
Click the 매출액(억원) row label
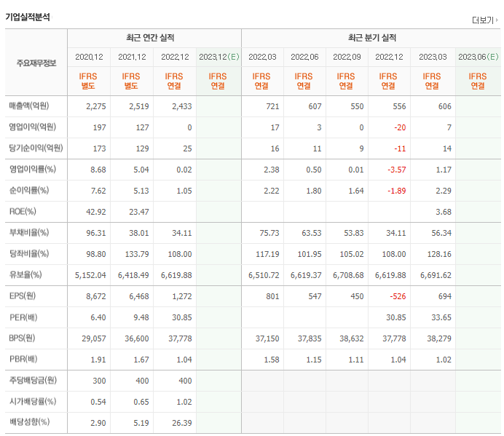pos(29,106)
